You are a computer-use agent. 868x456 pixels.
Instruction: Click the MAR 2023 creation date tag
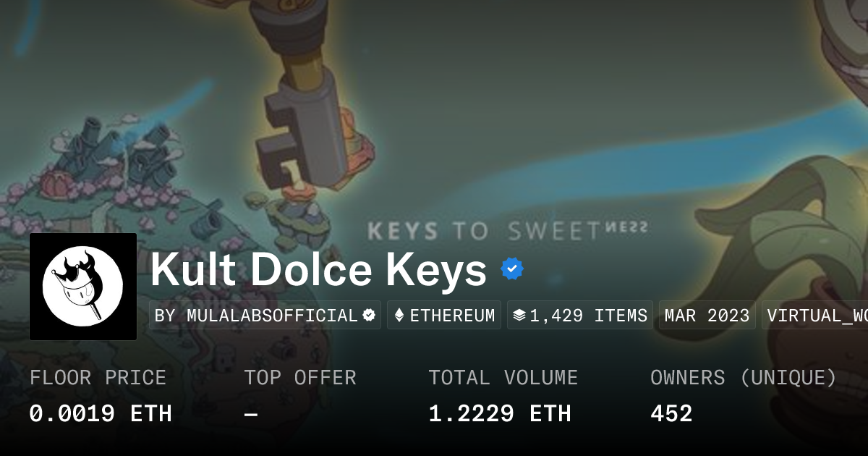[x=707, y=316]
